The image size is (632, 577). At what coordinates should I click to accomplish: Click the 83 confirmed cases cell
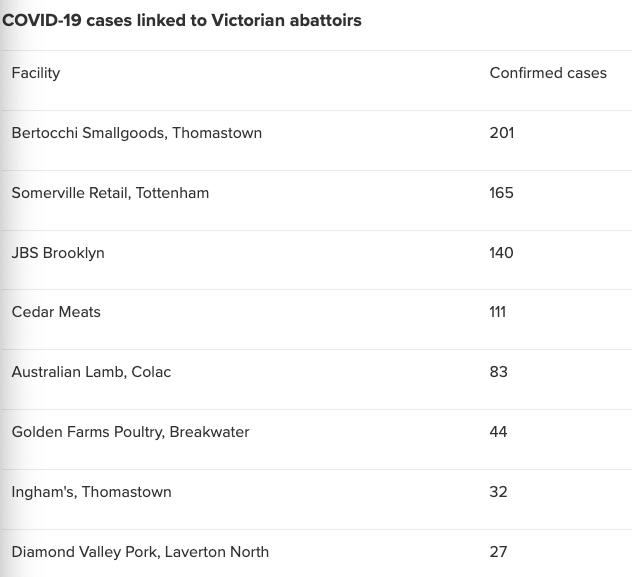(x=499, y=372)
